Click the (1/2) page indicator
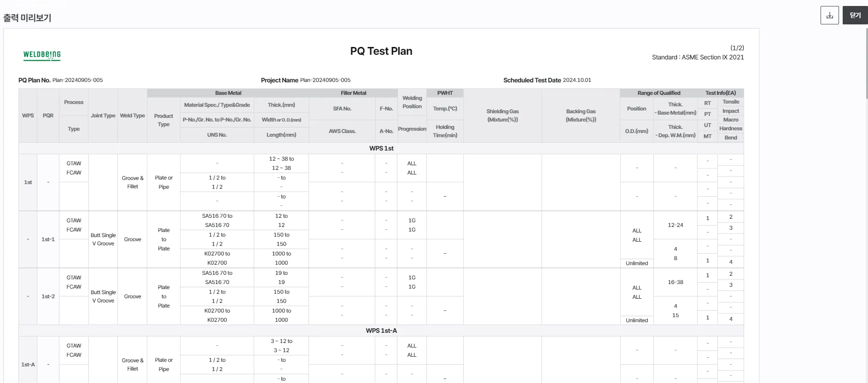868x383 pixels. (x=737, y=48)
